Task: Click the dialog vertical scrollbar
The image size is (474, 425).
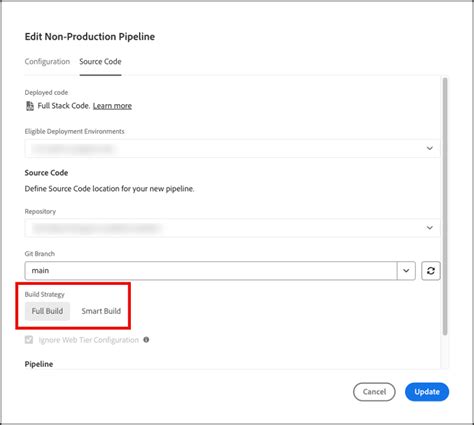Action: (445, 206)
